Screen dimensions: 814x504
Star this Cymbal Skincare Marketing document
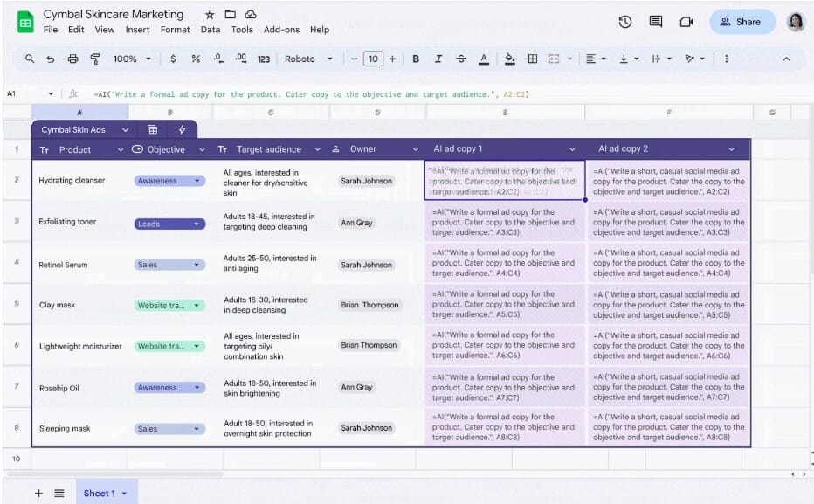click(x=210, y=15)
